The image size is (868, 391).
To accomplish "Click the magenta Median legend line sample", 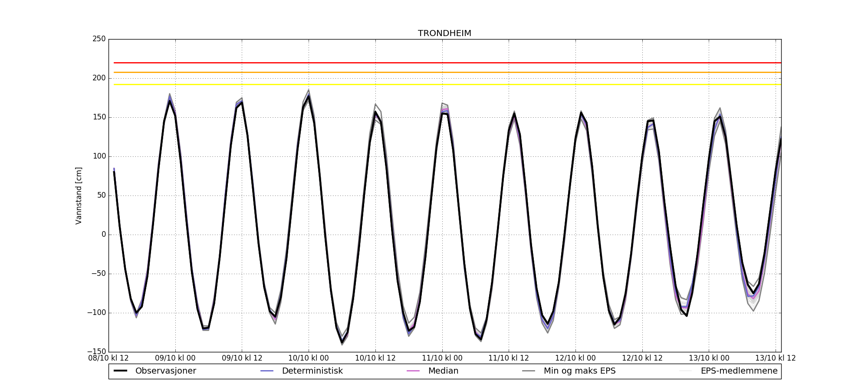I will point(413,371).
